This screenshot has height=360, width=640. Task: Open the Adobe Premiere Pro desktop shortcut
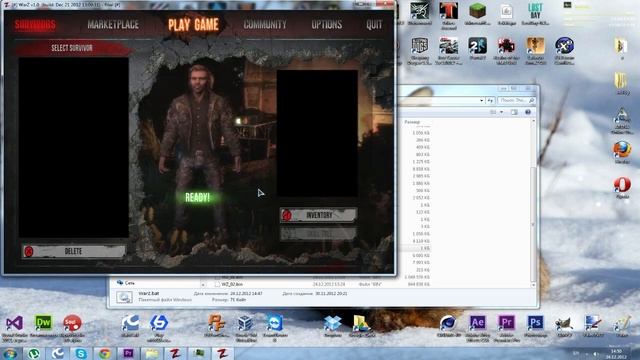pyautogui.click(x=506, y=328)
